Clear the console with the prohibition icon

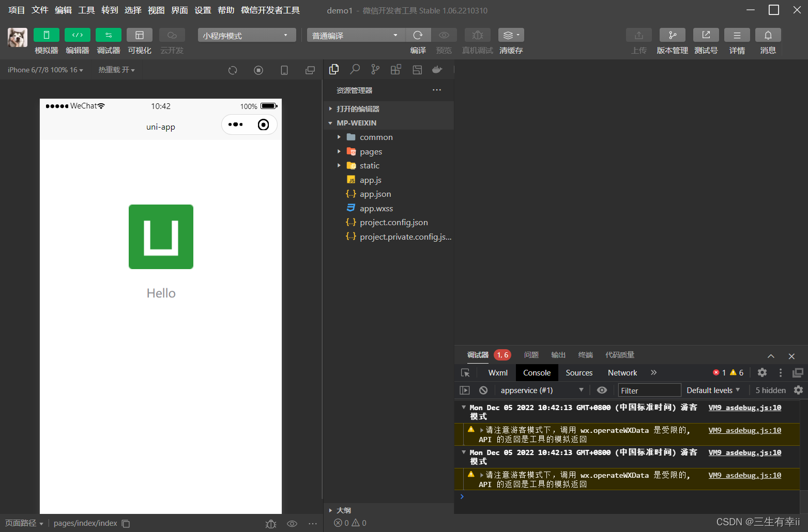click(x=483, y=390)
